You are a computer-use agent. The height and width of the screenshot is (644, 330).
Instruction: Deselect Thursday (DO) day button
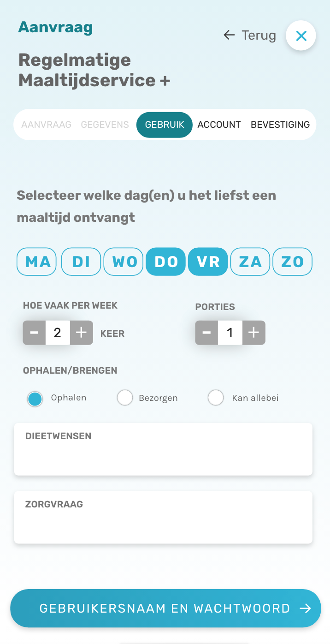(x=166, y=262)
